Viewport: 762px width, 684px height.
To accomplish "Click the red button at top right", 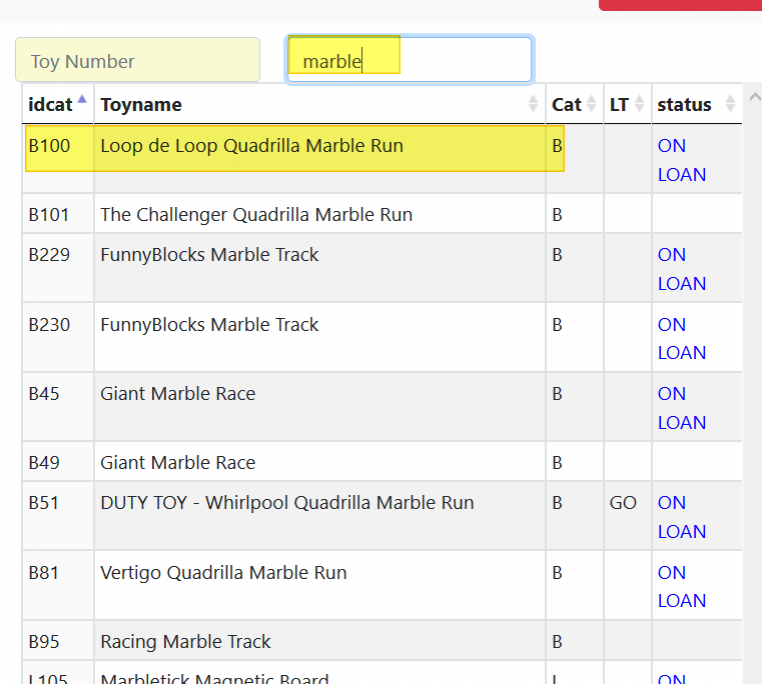I will click(x=680, y=5).
